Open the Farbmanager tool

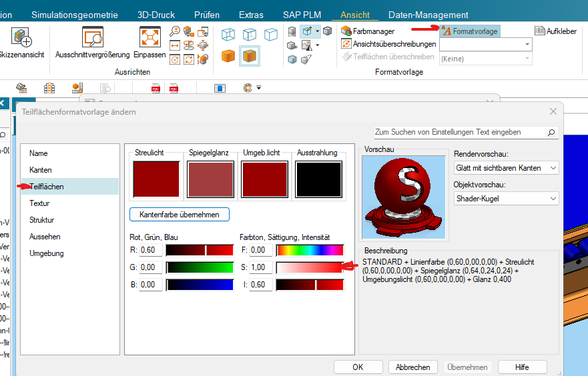tap(346, 31)
